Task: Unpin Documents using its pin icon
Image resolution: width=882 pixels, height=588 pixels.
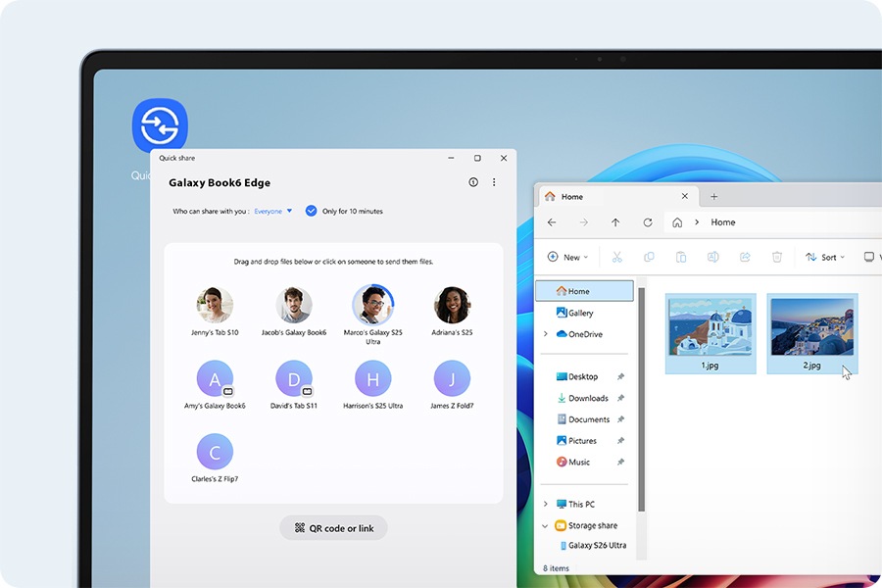Action: pyautogui.click(x=620, y=419)
